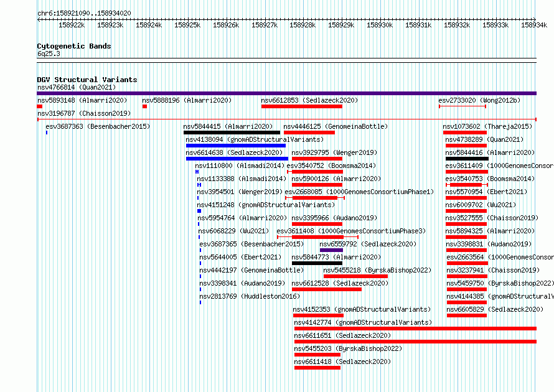The width and height of the screenshot is (554, 392).
Task: Click the black nsv5844773 variant bar
Action: [x=317, y=263]
